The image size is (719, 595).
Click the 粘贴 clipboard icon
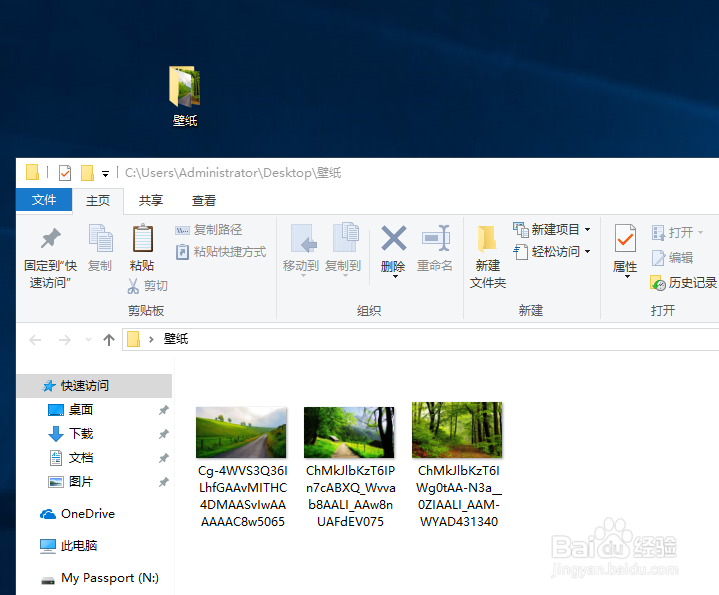pyautogui.click(x=143, y=238)
